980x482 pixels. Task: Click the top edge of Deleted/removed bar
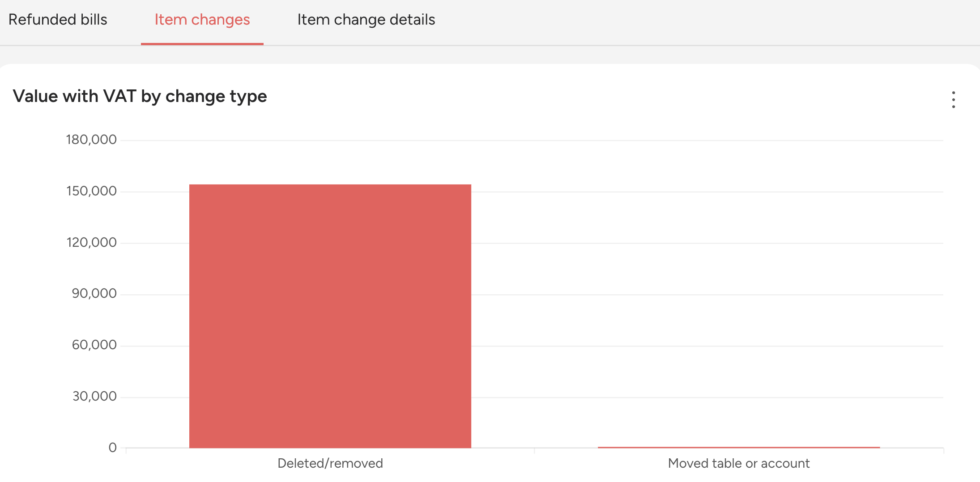pyautogui.click(x=330, y=185)
